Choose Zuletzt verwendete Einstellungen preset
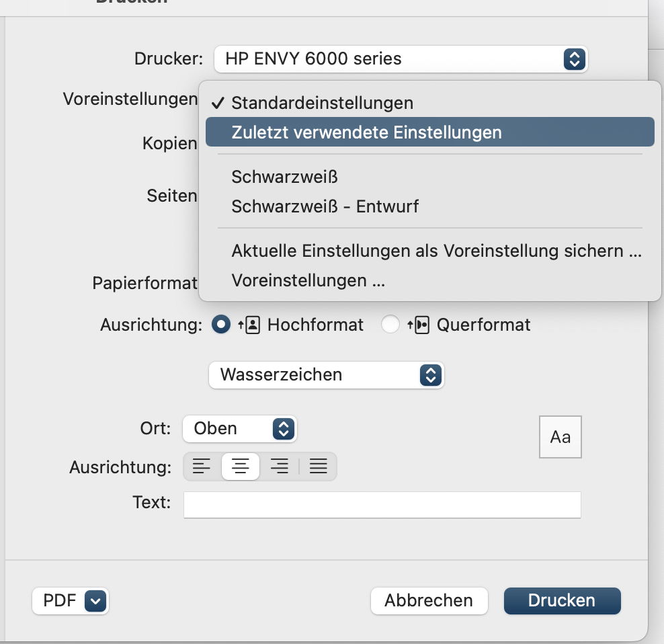Image resolution: width=664 pixels, height=644 pixels. [366, 132]
